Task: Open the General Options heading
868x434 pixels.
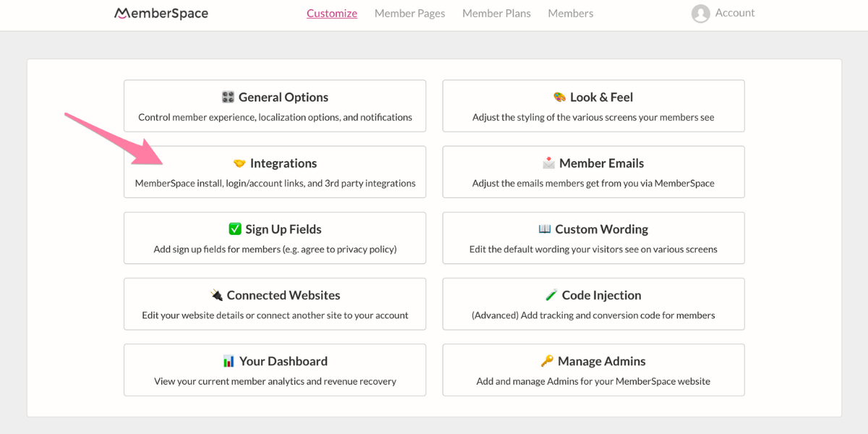Action: pos(284,97)
